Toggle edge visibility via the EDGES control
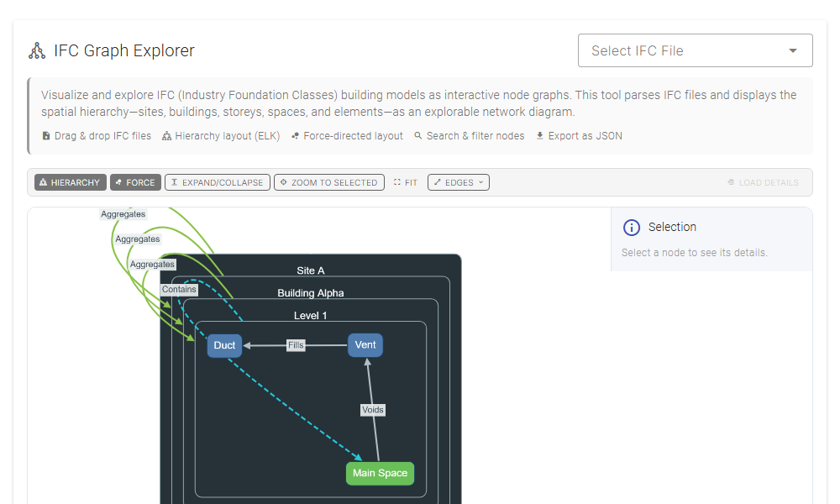Screen dimensions: 840x504 pyautogui.click(x=458, y=181)
